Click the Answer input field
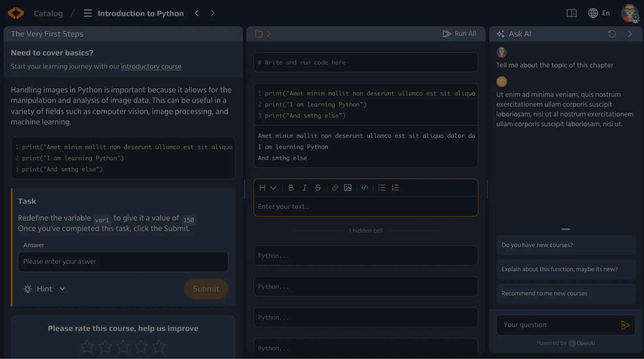Screen dimensions: 644x359 123,262
